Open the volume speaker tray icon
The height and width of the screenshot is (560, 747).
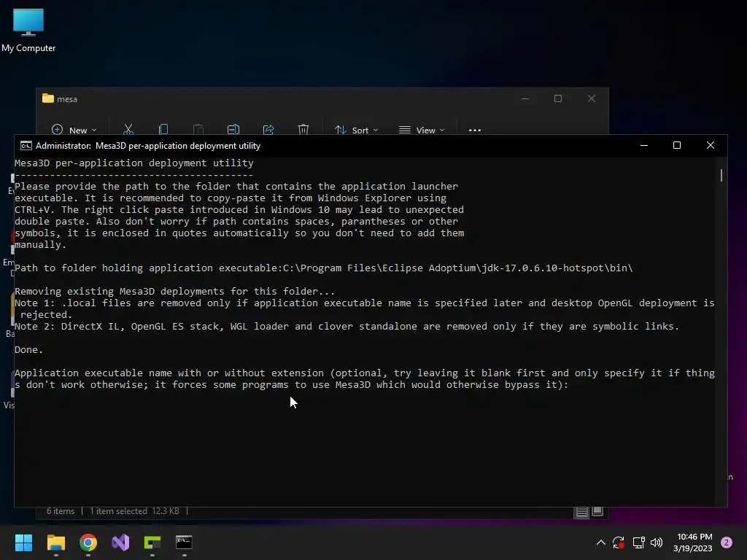pyautogui.click(x=657, y=542)
